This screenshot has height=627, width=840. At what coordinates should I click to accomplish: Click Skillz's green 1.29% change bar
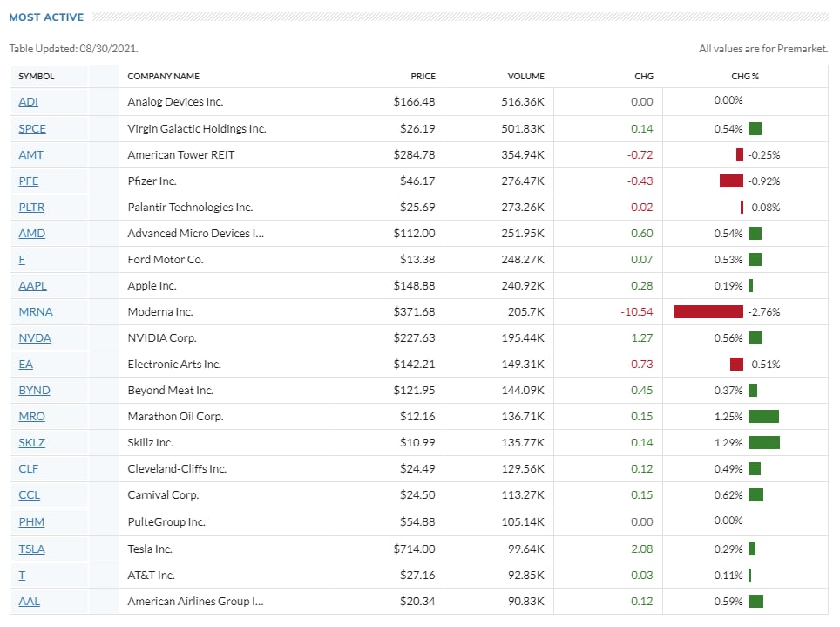click(764, 443)
